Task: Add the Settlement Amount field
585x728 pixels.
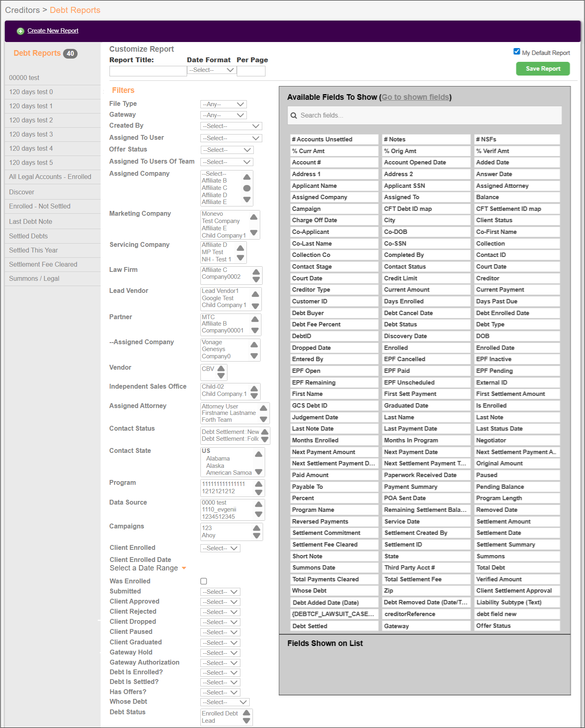Action: pos(517,522)
